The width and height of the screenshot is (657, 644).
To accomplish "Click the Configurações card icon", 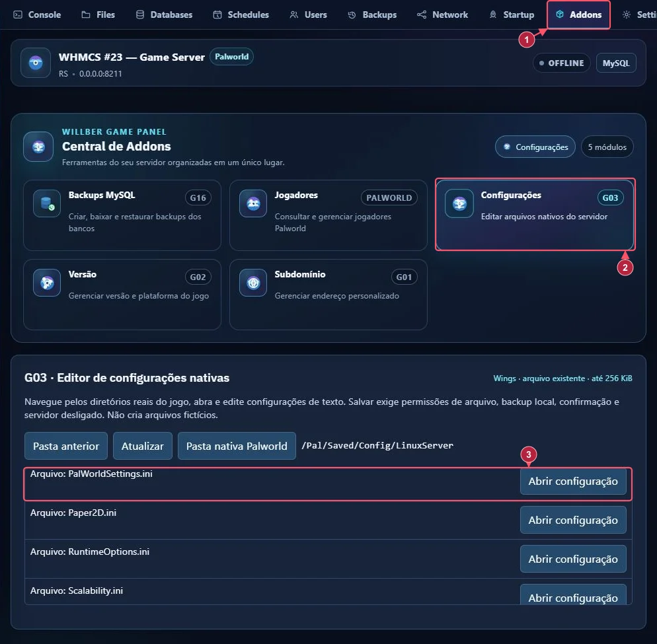I will (459, 203).
